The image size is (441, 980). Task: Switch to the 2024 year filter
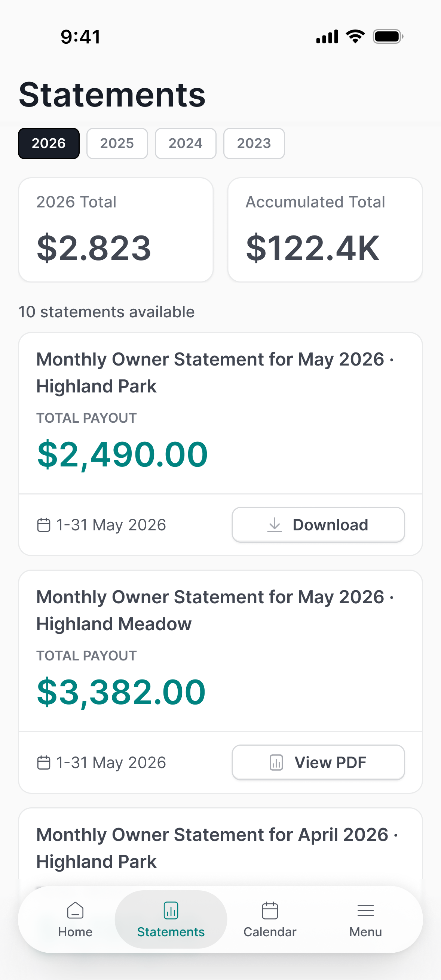186,144
